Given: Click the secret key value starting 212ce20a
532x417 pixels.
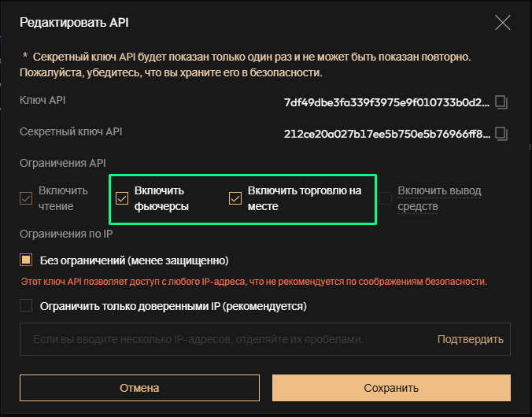Looking at the screenshot, I should 386,133.
